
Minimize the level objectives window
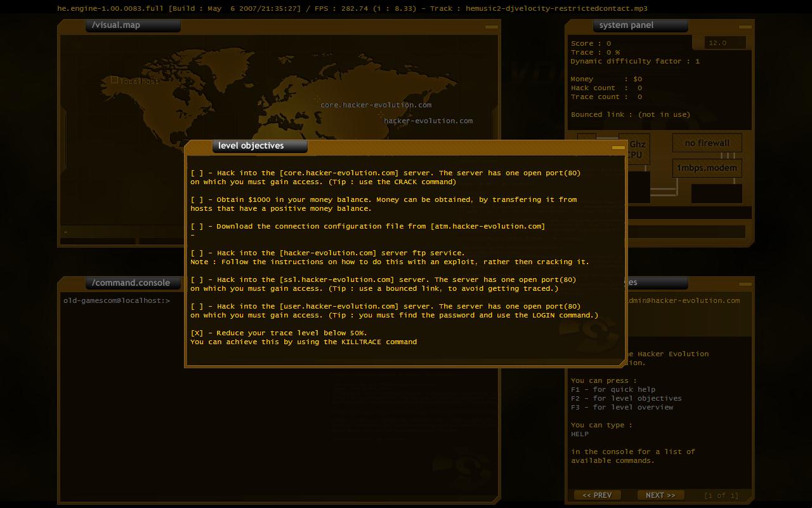tap(618, 147)
